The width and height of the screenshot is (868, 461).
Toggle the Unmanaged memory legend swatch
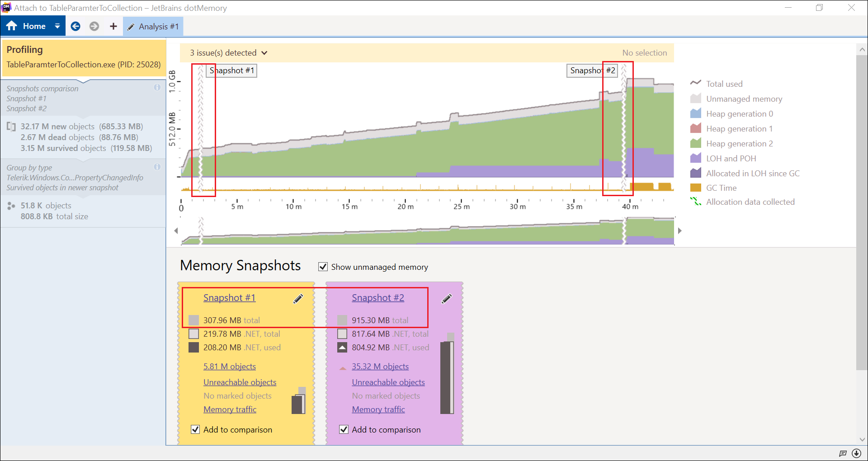pos(696,99)
